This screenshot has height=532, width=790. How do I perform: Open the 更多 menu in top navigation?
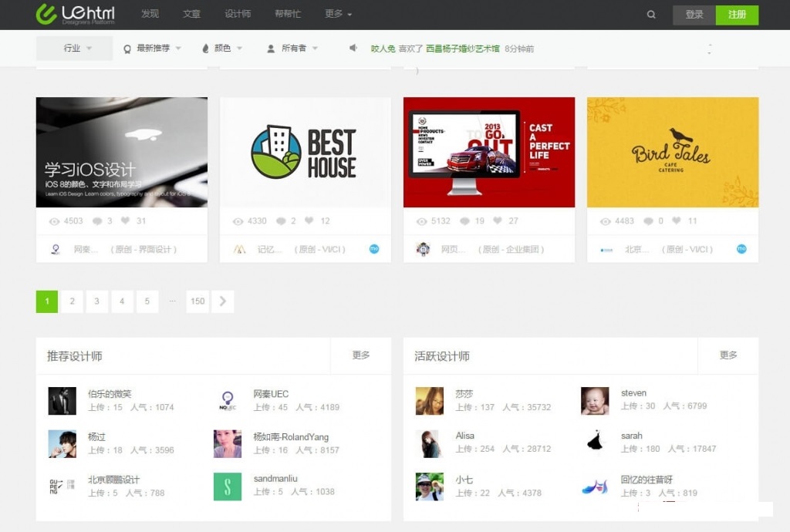click(338, 14)
